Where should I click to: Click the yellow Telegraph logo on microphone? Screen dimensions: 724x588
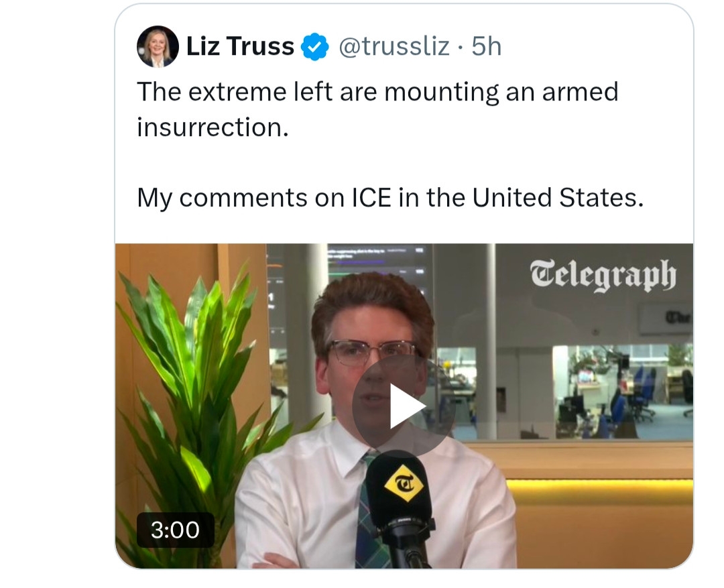click(x=403, y=483)
